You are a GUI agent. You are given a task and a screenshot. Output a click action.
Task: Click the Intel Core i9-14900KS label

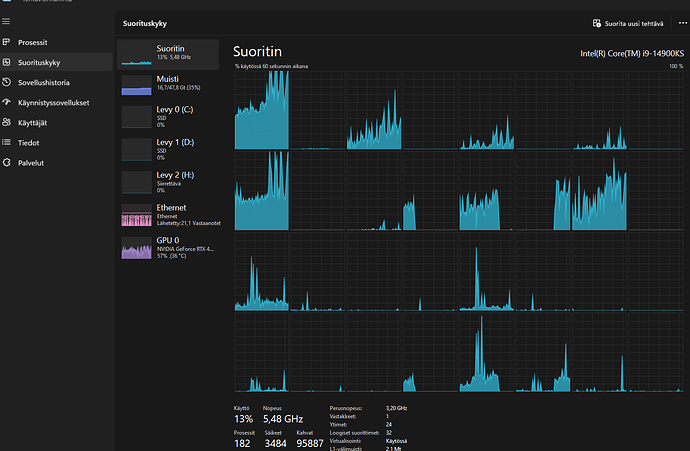(x=631, y=53)
